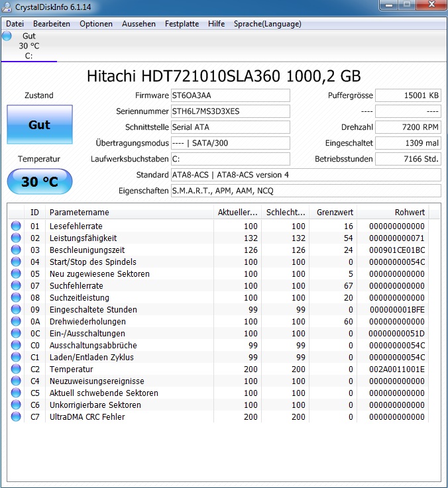The width and height of the screenshot is (448, 488).
Task: Click the Parametername column header
Action: coord(129,213)
